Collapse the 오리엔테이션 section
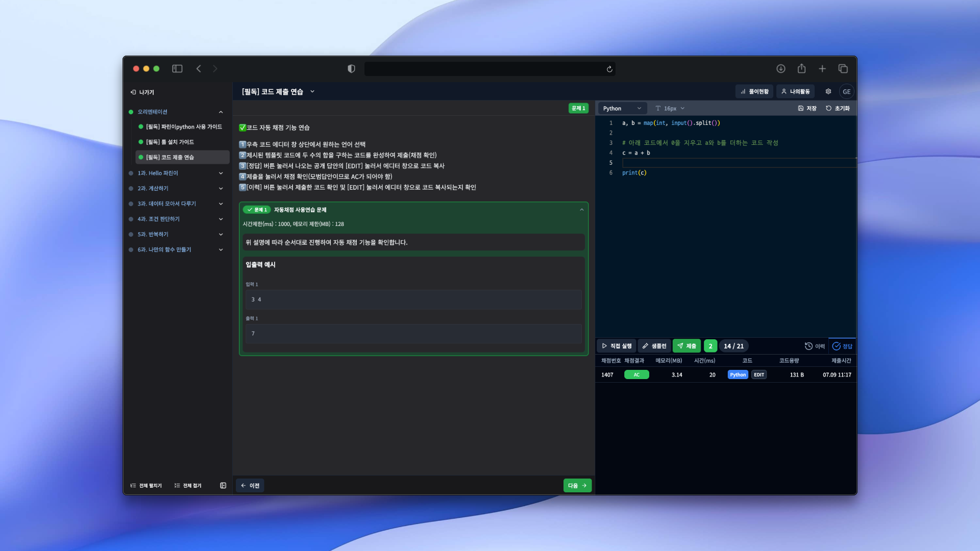The image size is (980, 551). click(x=220, y=112)
